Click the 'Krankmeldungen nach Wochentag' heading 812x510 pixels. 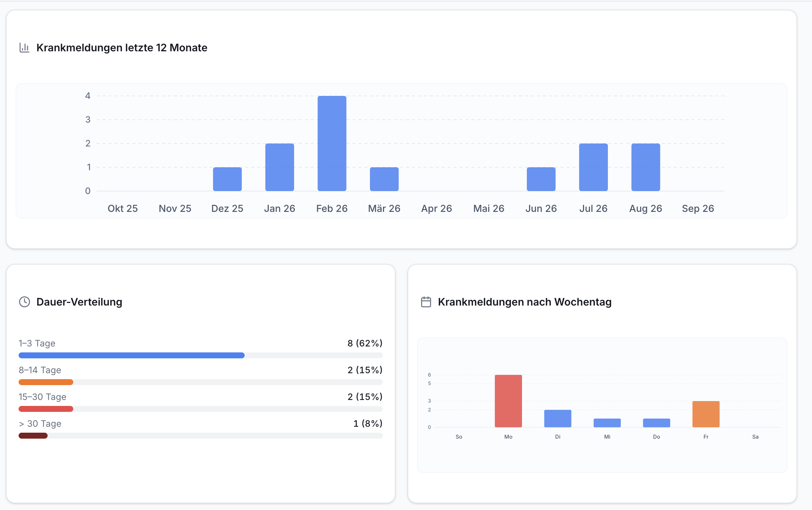coord(525,302)
